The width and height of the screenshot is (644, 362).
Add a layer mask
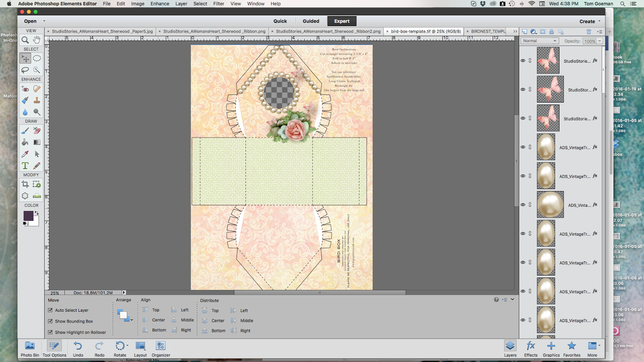tap(543, 31)
